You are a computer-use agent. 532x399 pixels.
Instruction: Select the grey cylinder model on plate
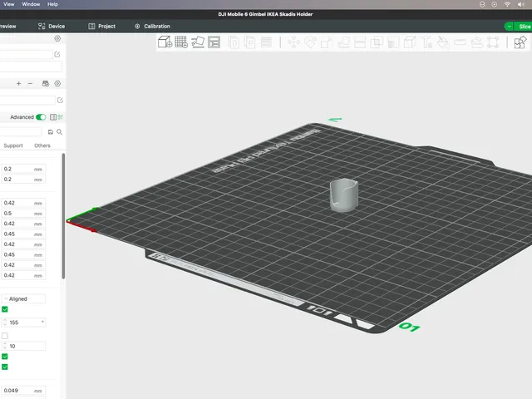point(344,195)
